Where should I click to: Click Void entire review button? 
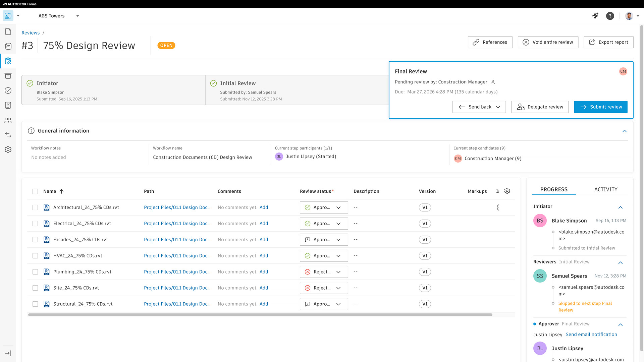(x=548, y=42)
